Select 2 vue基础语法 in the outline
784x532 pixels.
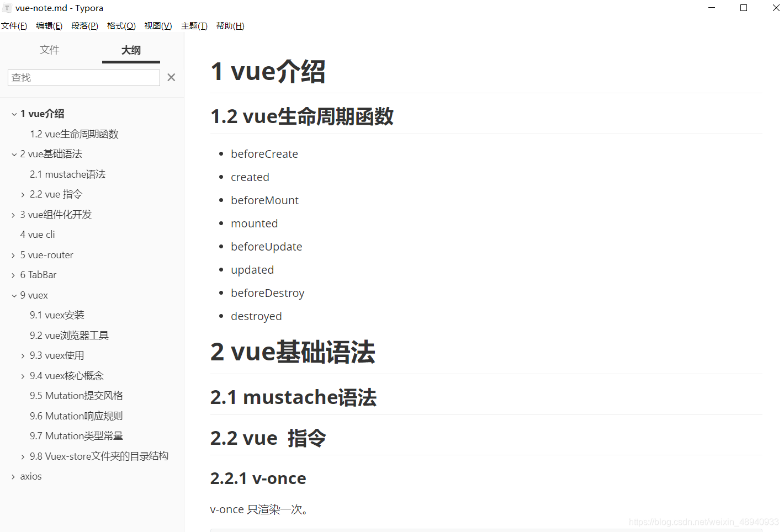coord(51,154)
